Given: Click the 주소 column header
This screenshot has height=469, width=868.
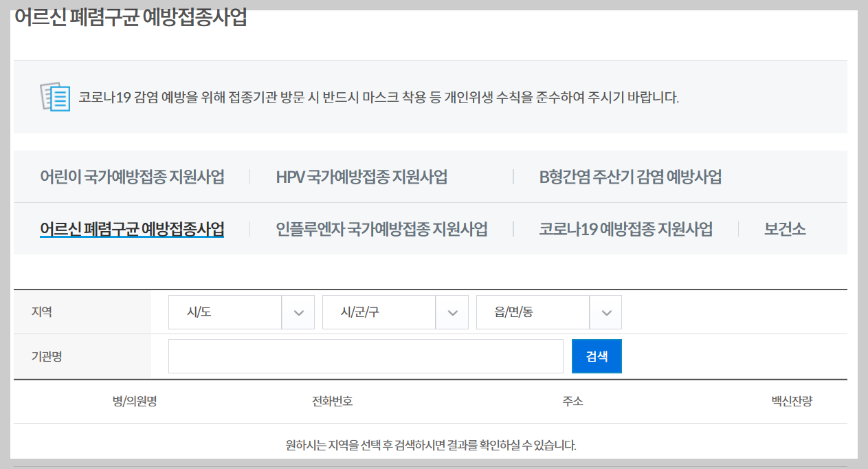Looking at the screenshot, I should coord(572,402).
